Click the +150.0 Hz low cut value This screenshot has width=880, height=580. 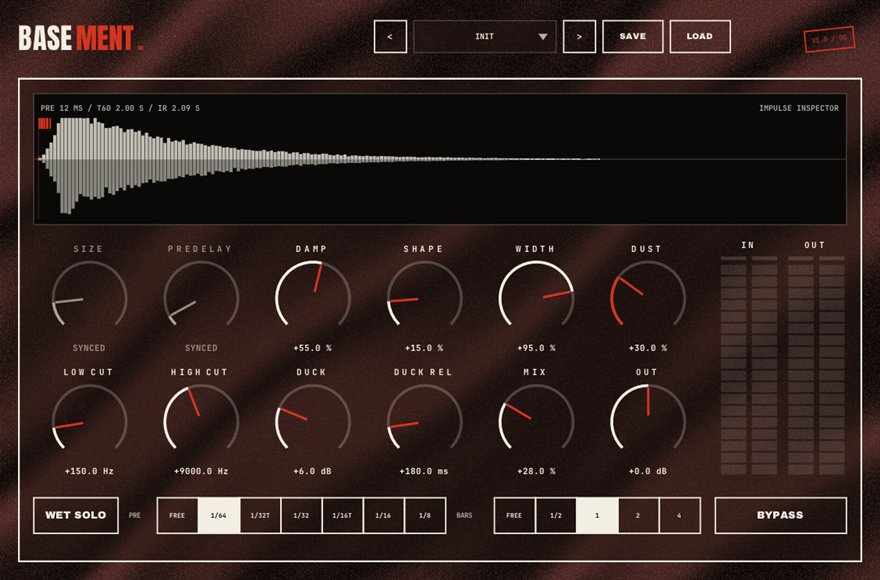pos(89,471)
